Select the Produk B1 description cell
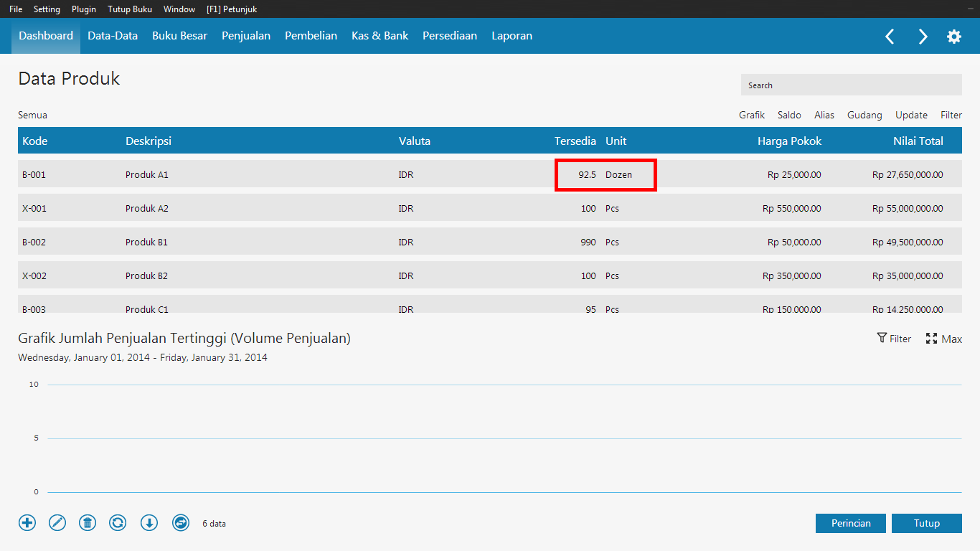 pyautogui.click(x=146, y=242)
